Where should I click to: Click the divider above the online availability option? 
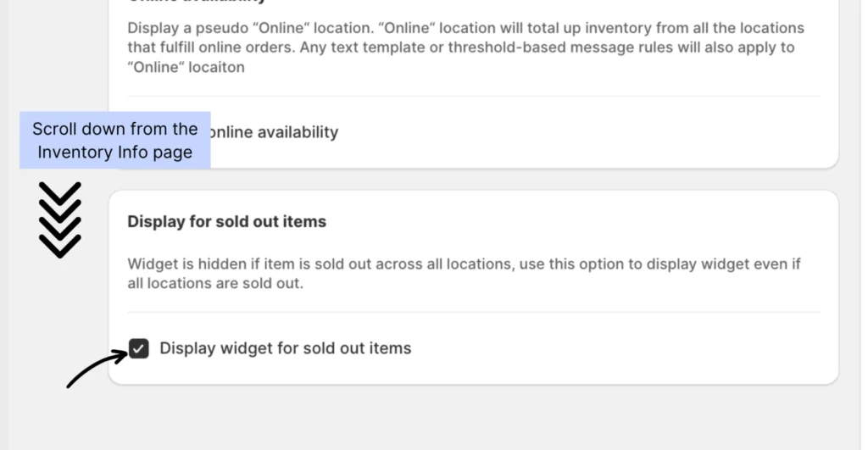474,96
